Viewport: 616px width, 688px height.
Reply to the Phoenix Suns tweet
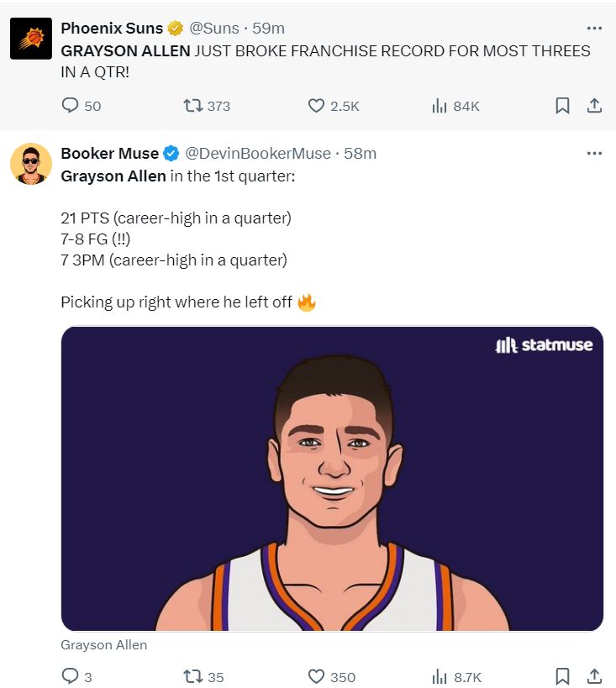pos(71,106)
